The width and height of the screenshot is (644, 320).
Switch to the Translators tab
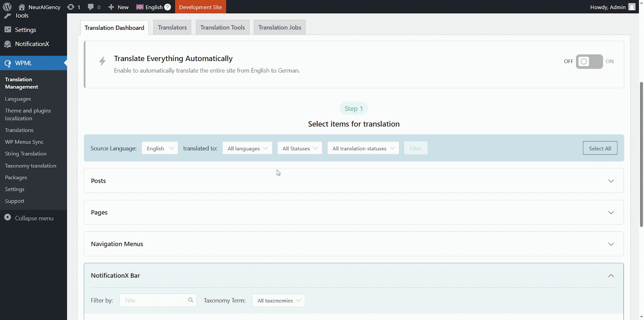click(172, 27)
